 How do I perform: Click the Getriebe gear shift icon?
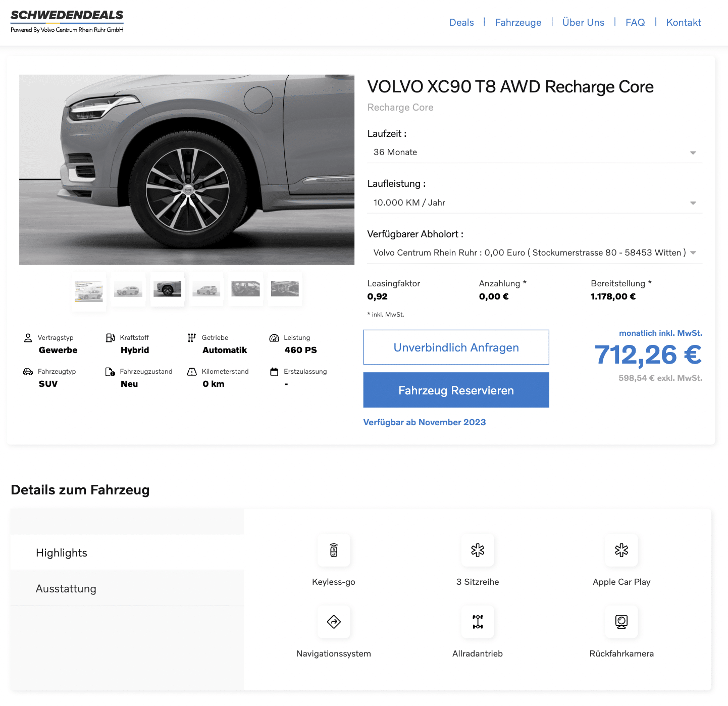pos(192,338)
